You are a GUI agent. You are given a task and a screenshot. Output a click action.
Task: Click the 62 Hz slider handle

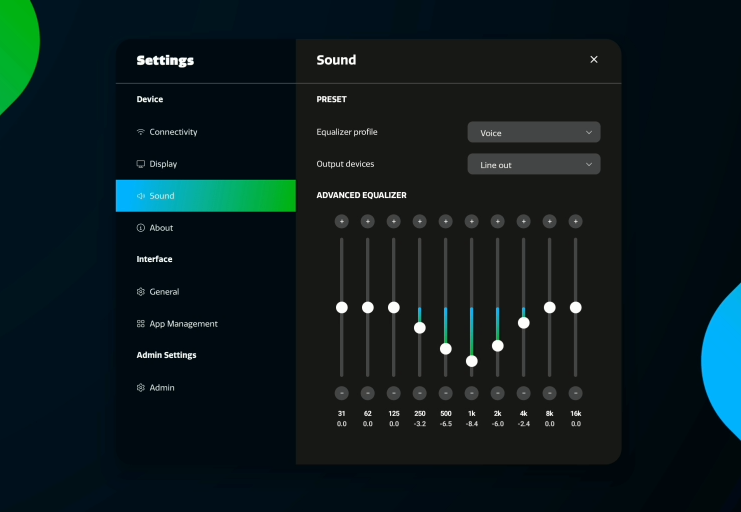coord(368,308)
